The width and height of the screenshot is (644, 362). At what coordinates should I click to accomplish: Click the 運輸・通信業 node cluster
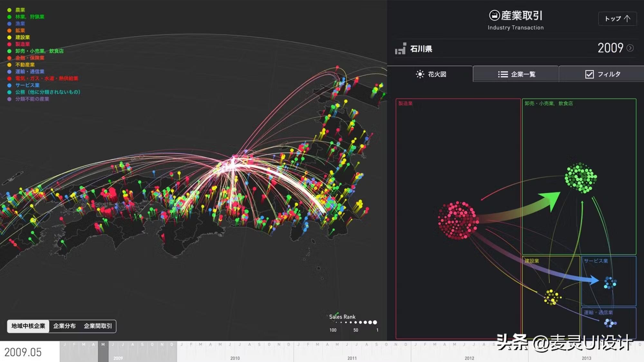click(610, 323)
